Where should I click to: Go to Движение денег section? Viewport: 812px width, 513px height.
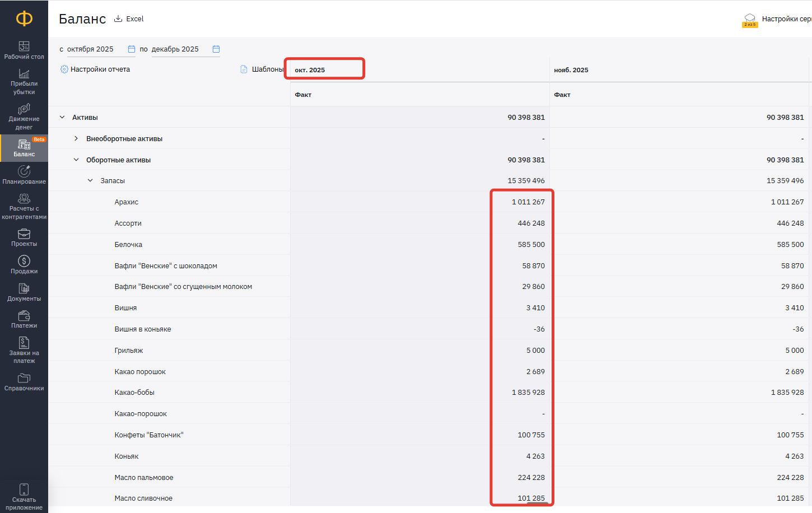pos(24,116)
